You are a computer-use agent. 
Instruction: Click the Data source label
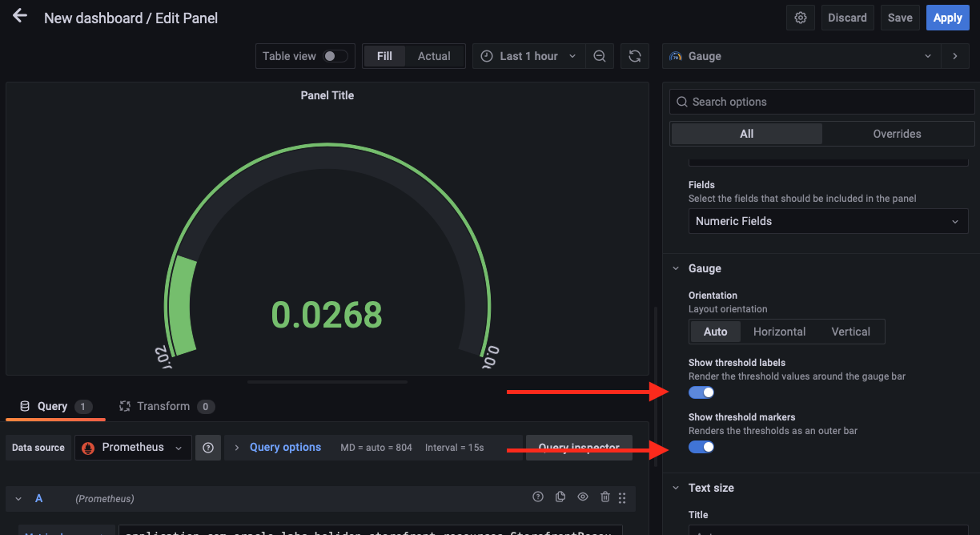click(x=38, y=448)
